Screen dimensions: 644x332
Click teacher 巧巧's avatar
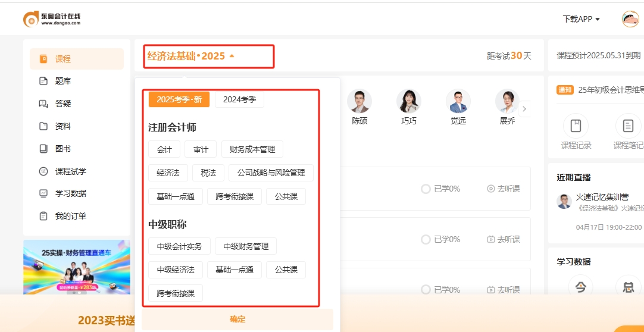tap(409, 101)
